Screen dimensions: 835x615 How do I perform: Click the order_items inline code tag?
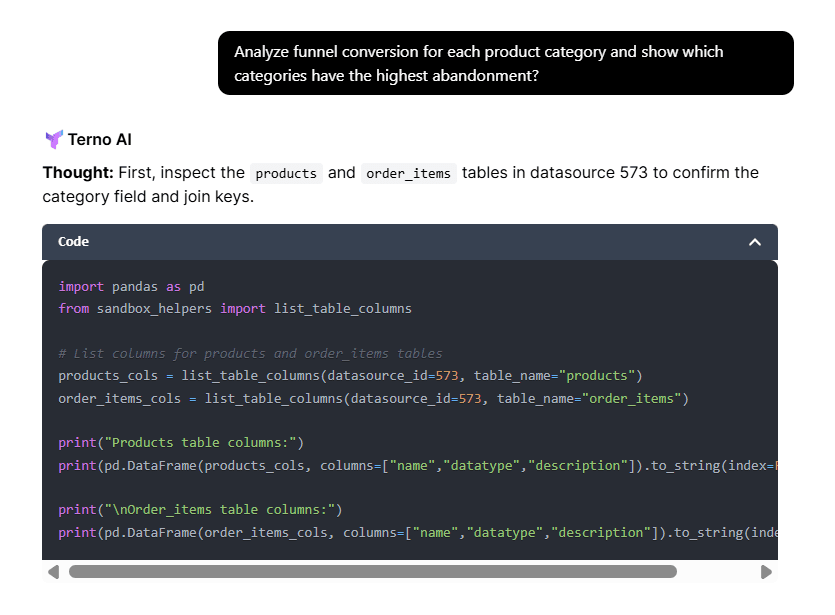pos(408,173)
